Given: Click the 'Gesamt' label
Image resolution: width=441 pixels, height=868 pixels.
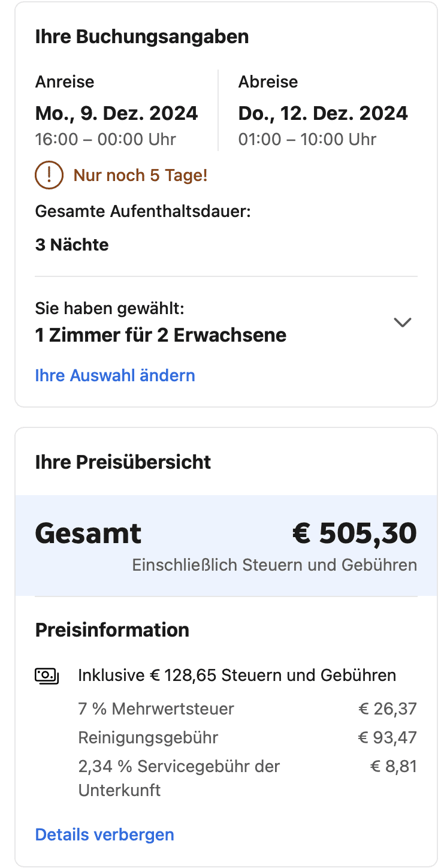Looking at the screenshot, I should (x=88, y=533).
